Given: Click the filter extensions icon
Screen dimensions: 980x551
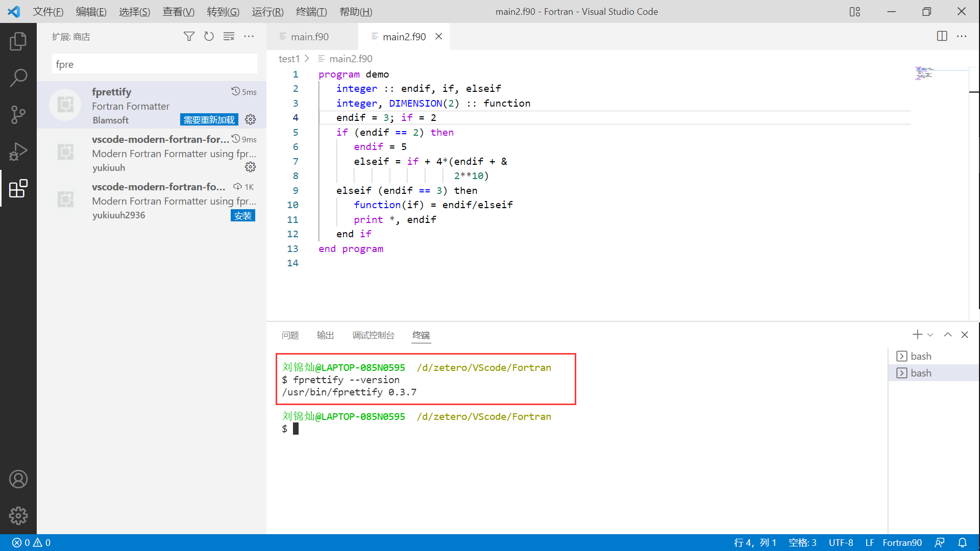Looking at the screenshot, I should coord(189,36).
